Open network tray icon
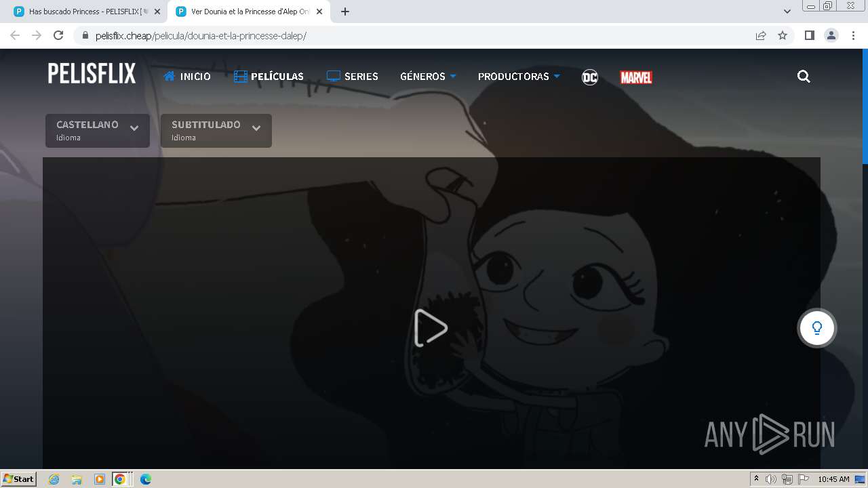The height and width of the screenshot is (488, 868). 787,479
